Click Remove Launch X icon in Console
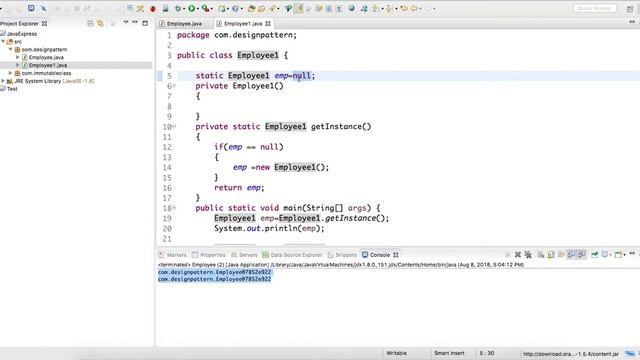This screenshot has height=360, width=640. click(x=518, y=255)
